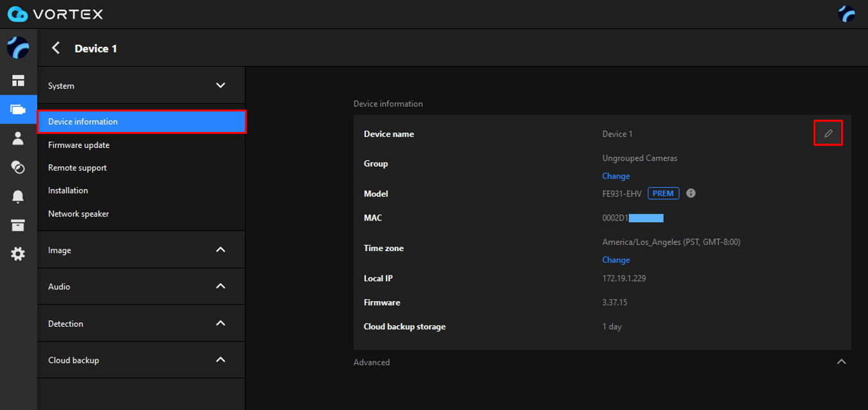868x410 pixels.
Task: Open the Firmware update menu item
Action: point(79,145)
